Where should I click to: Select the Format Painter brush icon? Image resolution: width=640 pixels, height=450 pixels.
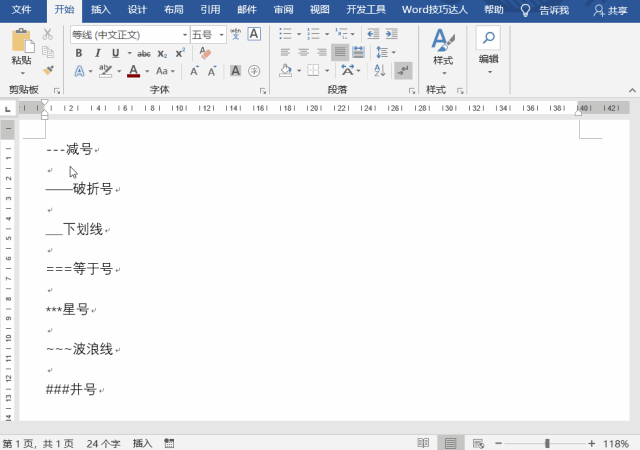tap(48, 70)
